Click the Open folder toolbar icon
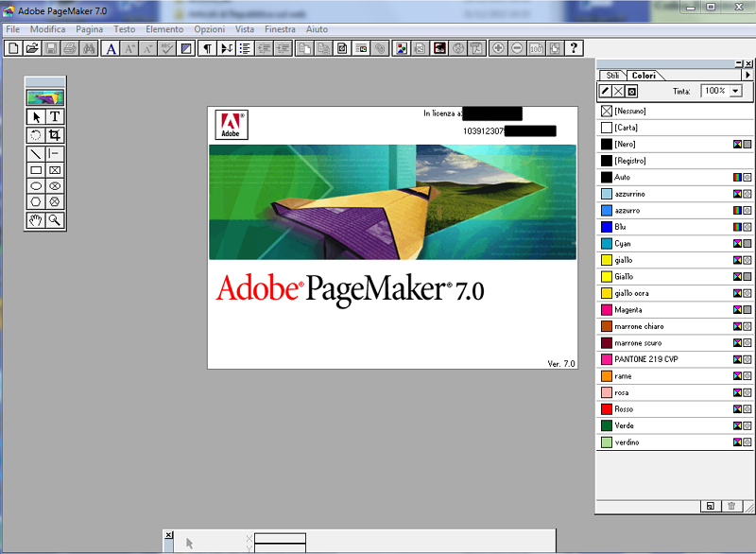The image size is (756, 554). (x=31, y=48)
